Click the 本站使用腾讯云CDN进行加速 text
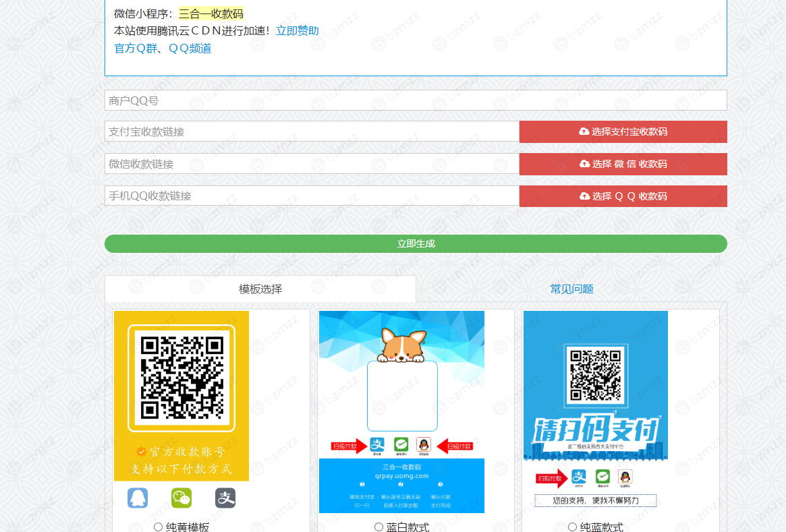Viewport: 786px width, 532px height. [192, 31]
